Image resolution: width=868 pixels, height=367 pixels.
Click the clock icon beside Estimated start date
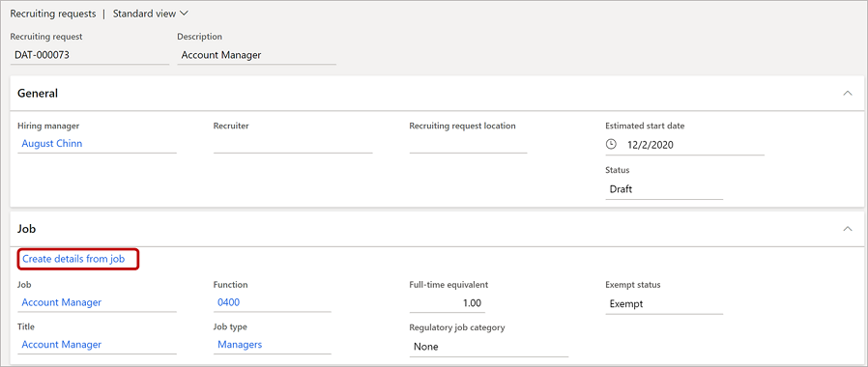[x=611, y=145]
